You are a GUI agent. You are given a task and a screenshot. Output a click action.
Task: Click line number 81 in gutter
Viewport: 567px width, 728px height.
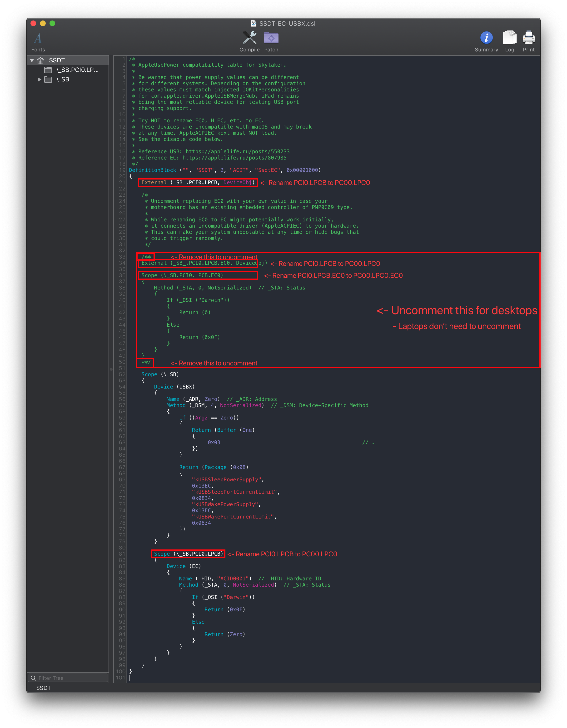coord(122,554)
